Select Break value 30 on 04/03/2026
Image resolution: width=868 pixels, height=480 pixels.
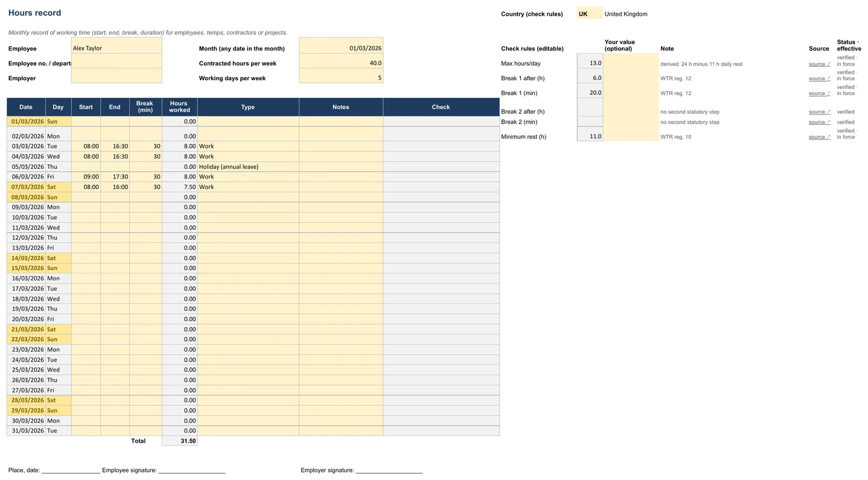point(145,157)
